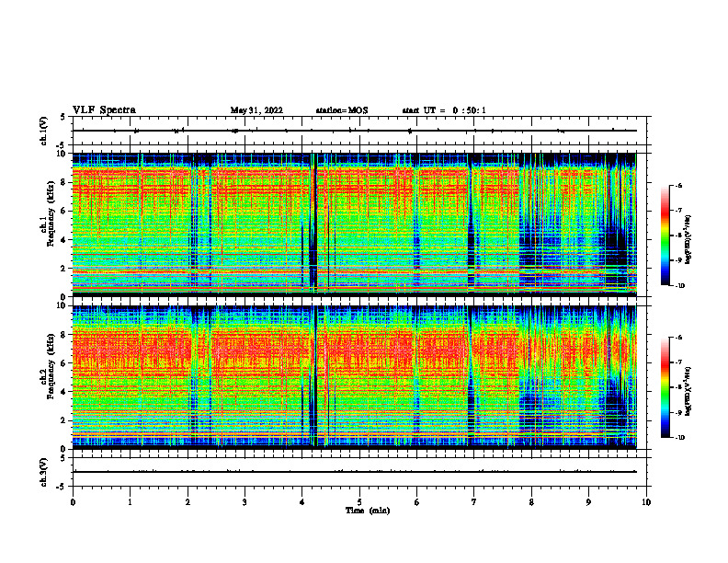Select the "May 31, 2022" date label
The width and height of the screenshot is (728, 563).
coord(256,110)
